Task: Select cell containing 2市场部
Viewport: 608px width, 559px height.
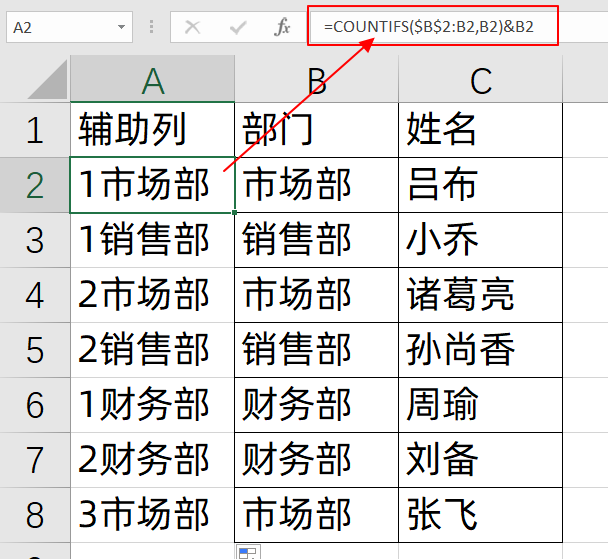Action: 152,295
